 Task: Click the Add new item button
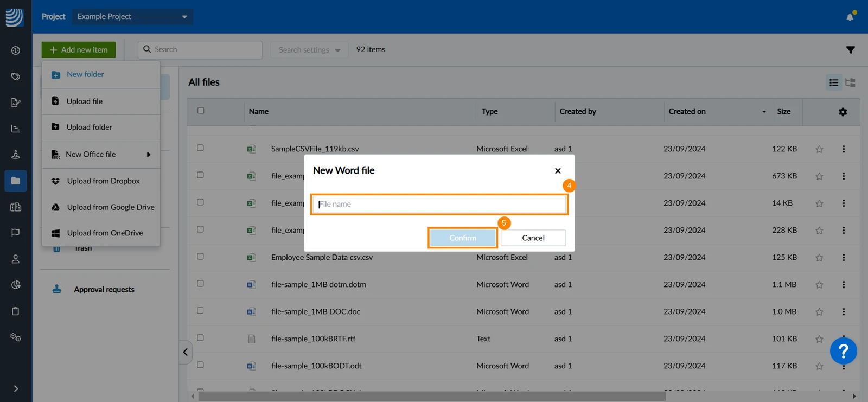click(79, 50)
